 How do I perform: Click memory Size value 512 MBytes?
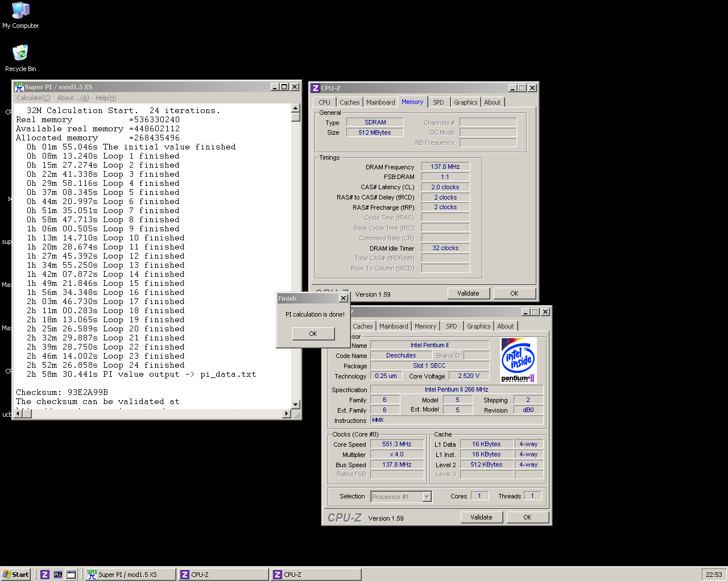point(375,132)
